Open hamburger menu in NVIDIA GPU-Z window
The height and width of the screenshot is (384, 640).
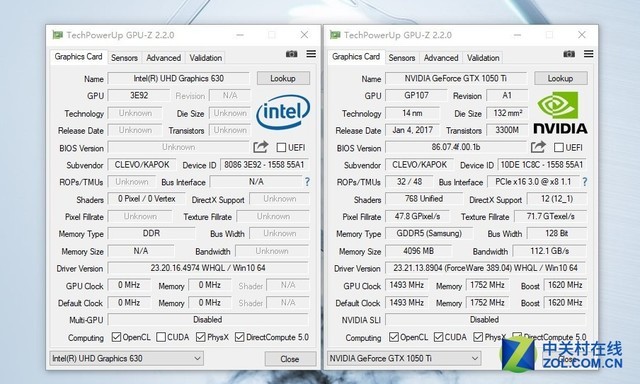(589, 54)
